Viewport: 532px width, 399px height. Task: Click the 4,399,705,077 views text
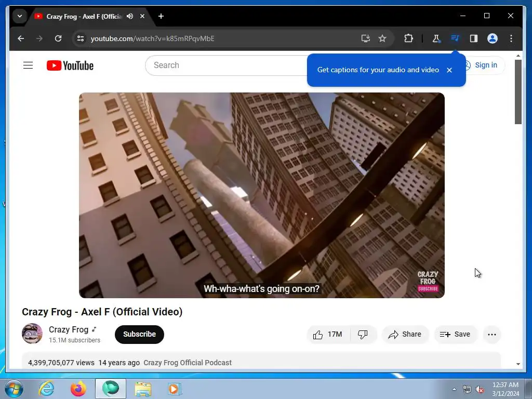(x=61, y=363)
